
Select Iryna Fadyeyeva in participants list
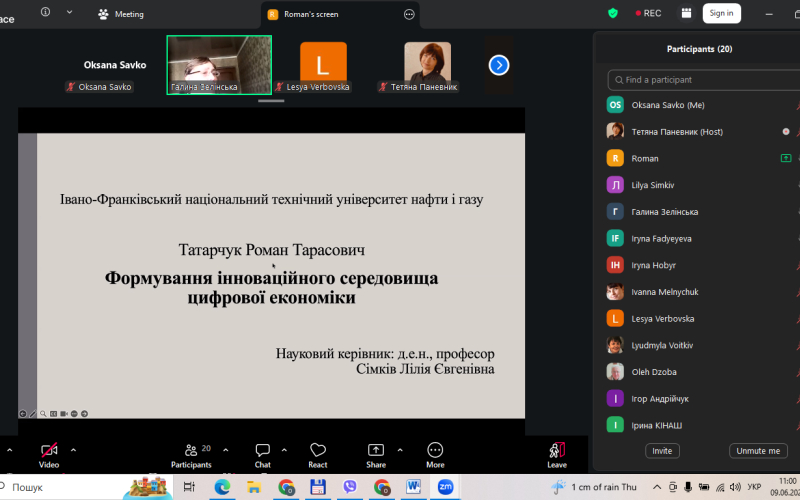click(x=702, y=238)
